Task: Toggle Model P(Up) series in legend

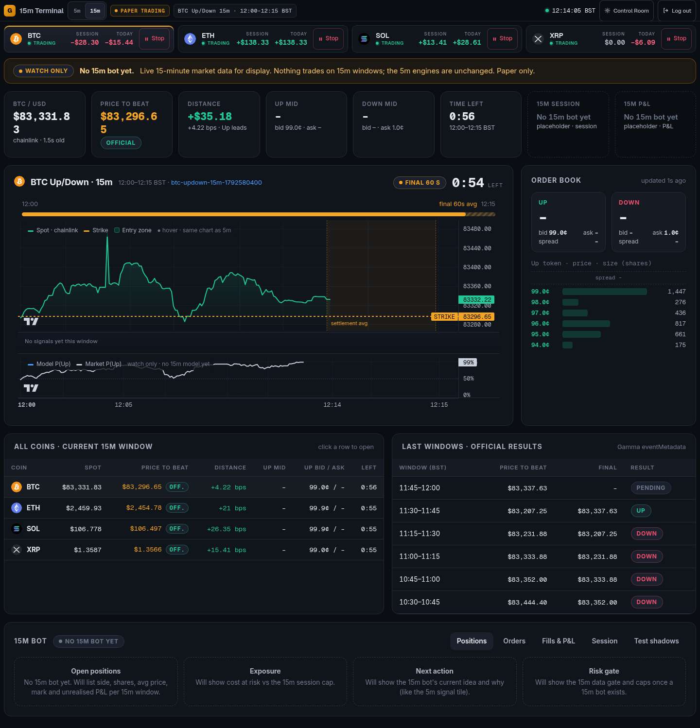Action: coord(49,364)
